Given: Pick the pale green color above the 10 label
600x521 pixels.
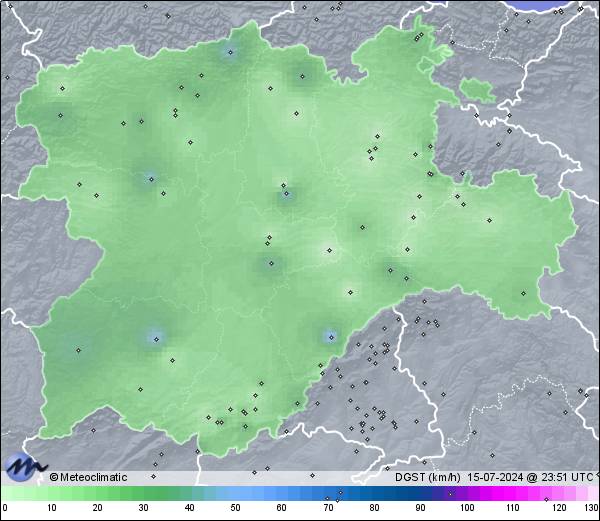Looking at the screenshot, I should tap(52, 493).
